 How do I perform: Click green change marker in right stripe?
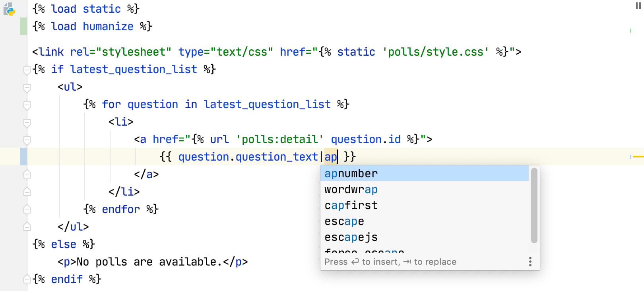click(630, 31)
